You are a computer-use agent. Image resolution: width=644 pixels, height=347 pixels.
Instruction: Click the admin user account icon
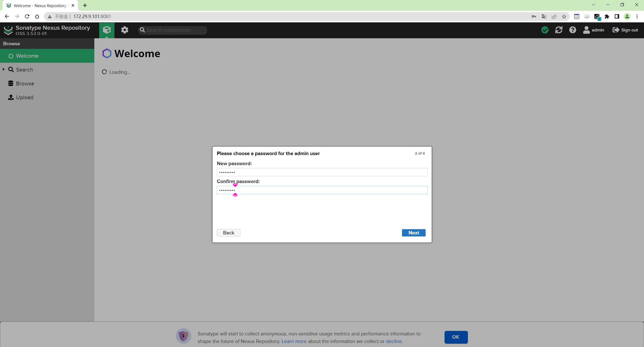coord(587,30)
